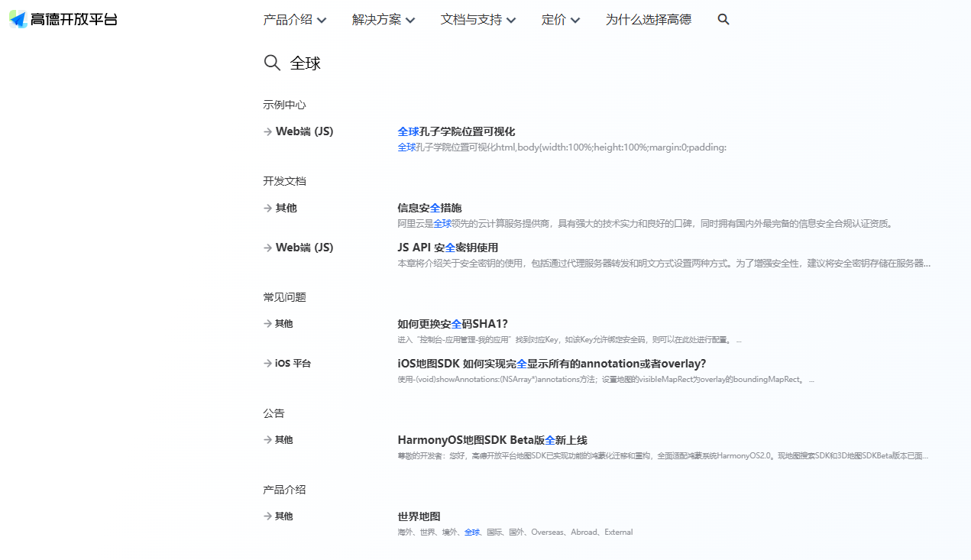Click the snippet with showAnnotations method
Screen dimensions: 971x560
[606, 380]
